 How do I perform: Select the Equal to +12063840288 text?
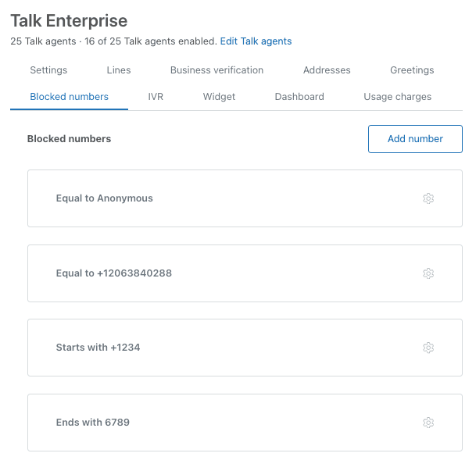[114, 273]
